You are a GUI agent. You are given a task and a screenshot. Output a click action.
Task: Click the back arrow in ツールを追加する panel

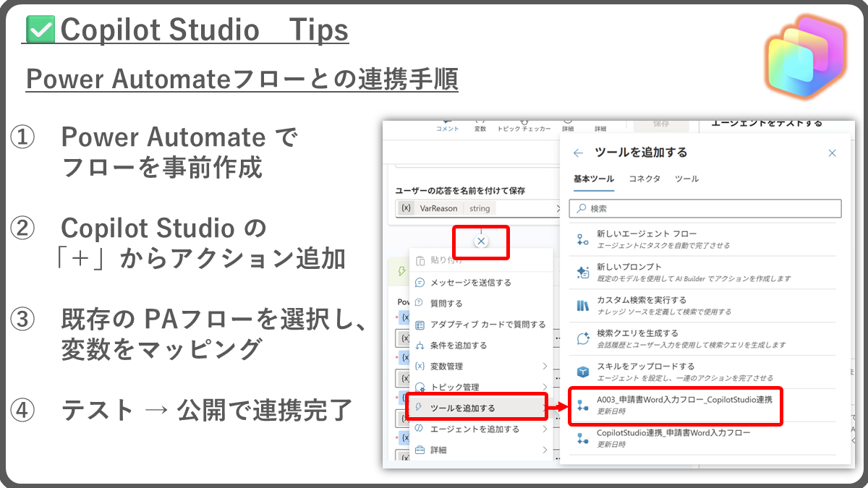577,153
